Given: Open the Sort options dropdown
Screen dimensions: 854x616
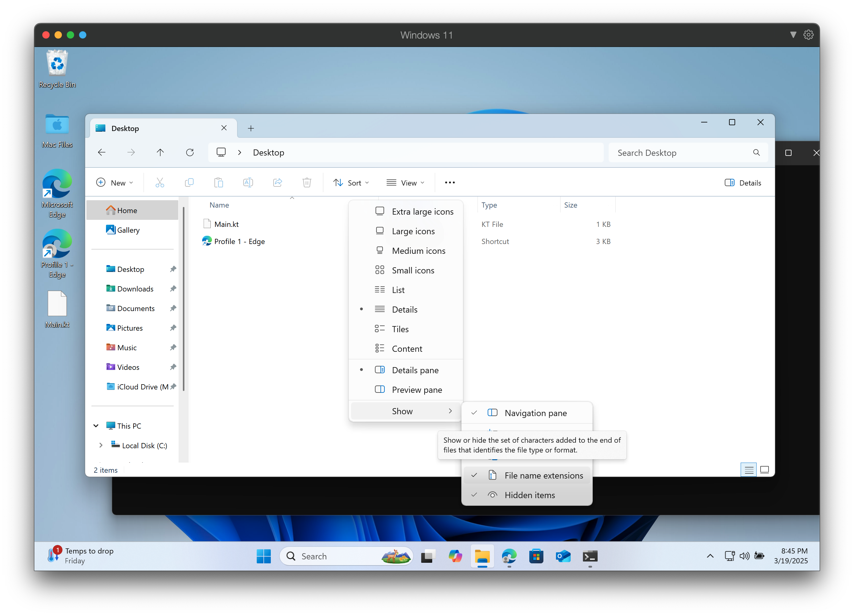Looking at the screenshot, I should (351, 182).
